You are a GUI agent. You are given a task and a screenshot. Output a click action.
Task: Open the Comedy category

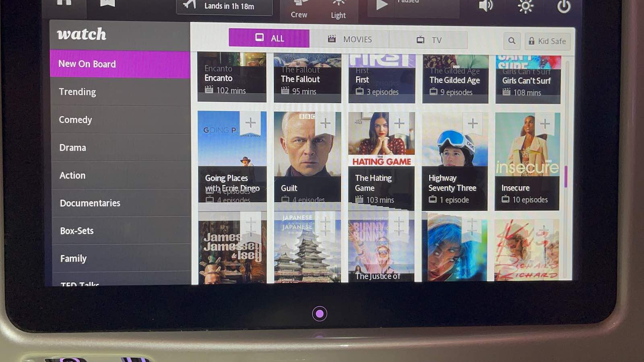click(x=121, y=119)
